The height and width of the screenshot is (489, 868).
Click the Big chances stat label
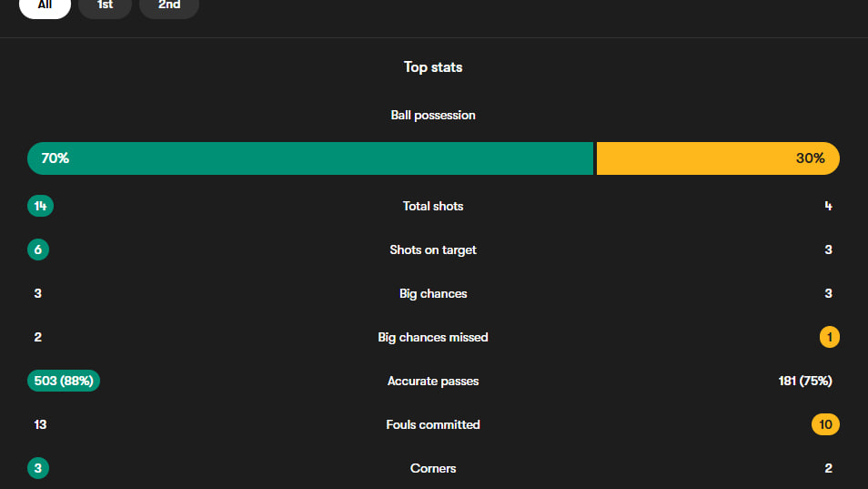(x=433, y=294)
